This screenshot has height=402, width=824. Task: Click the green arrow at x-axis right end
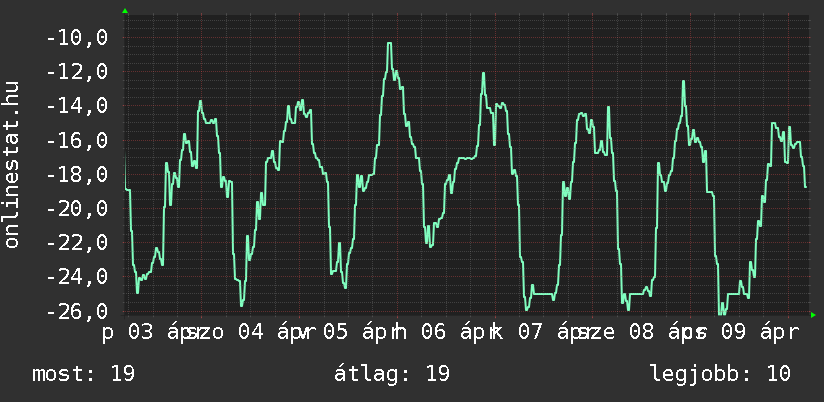click(x=813, y=315)
